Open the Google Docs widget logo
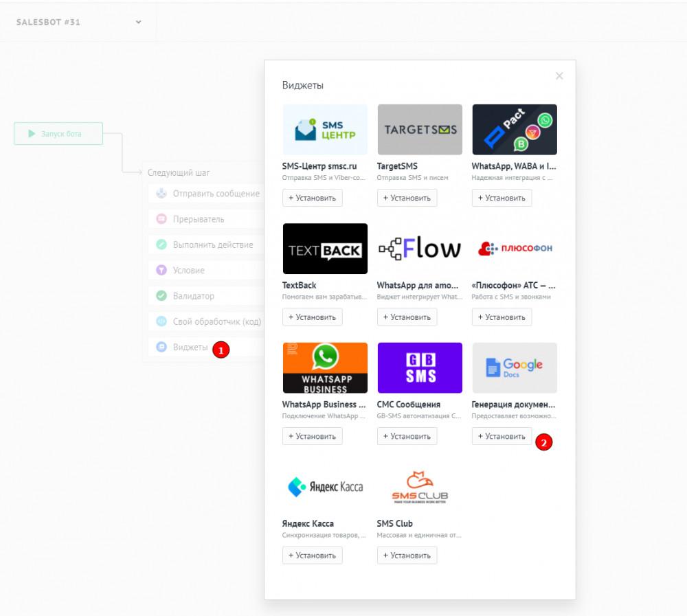 (x=515, y=367)
